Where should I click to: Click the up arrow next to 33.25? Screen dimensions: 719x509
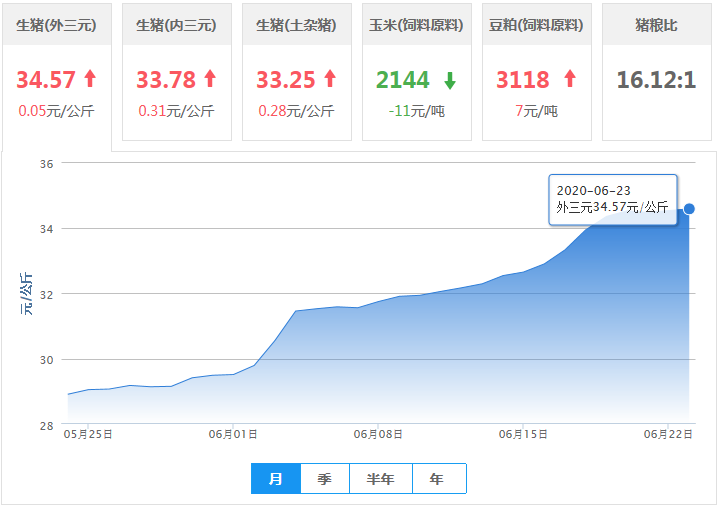coord(330,79)
